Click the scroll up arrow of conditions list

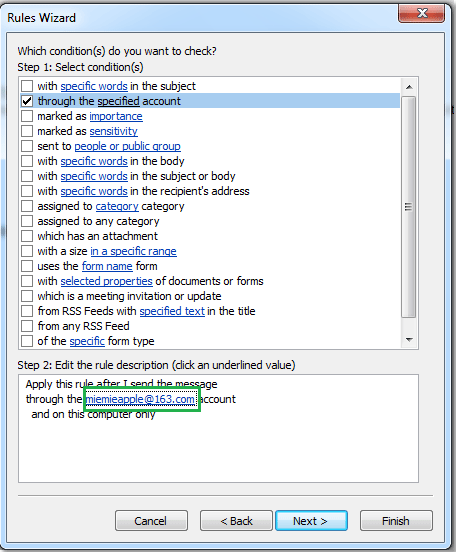[x=409, y=87]
